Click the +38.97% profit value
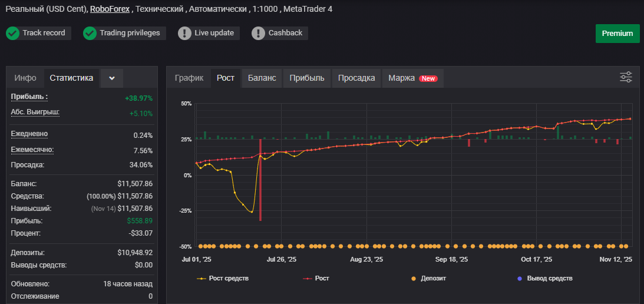Screen dimensions: 644x304 pos(139,98)
